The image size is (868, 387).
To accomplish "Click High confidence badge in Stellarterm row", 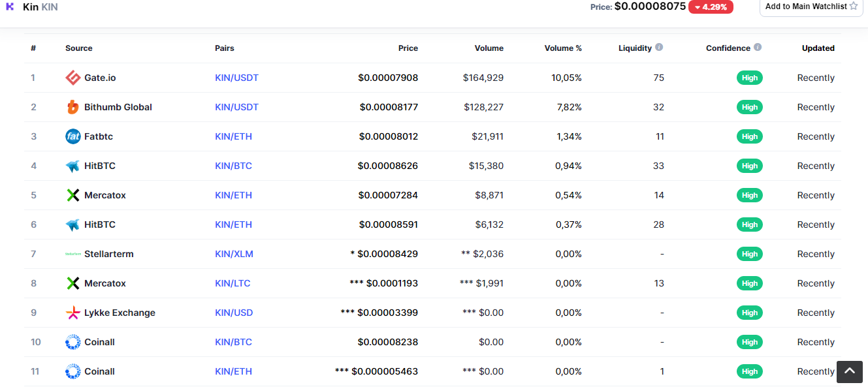I will click(750, 254).
